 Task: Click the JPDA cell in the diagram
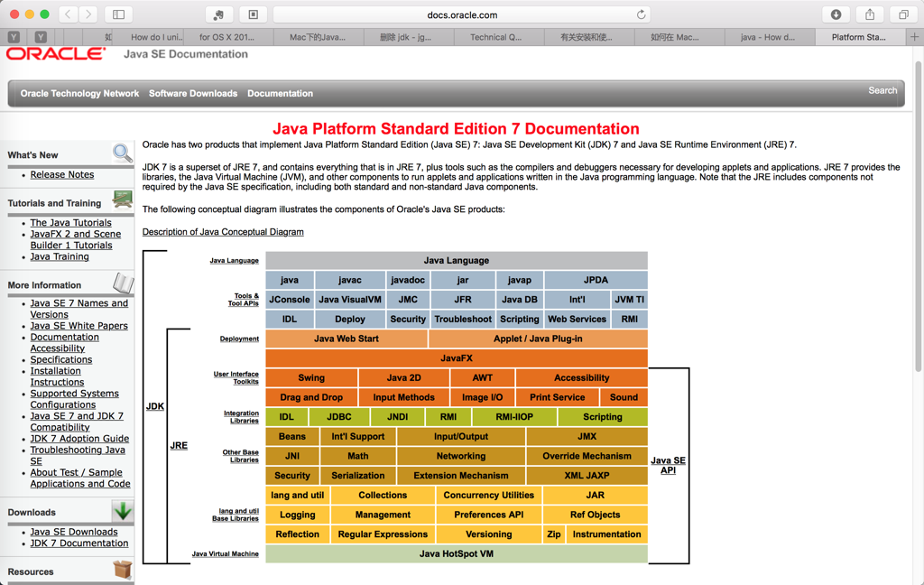[x=596, y=280]
